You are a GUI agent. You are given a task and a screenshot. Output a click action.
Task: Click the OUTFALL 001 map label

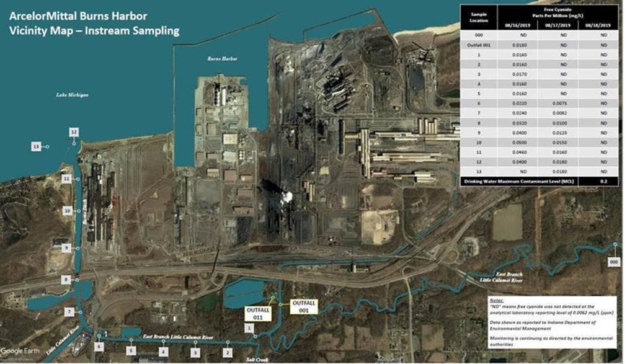304,306
